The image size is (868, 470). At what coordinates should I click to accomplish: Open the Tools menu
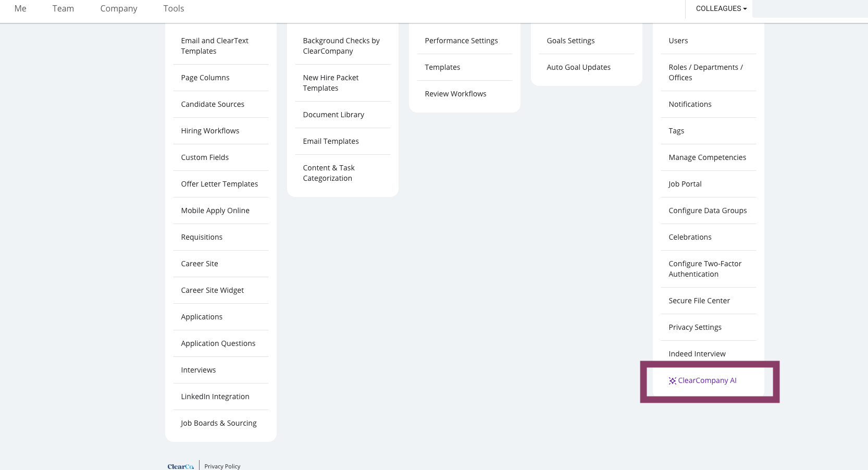point(173,8)
